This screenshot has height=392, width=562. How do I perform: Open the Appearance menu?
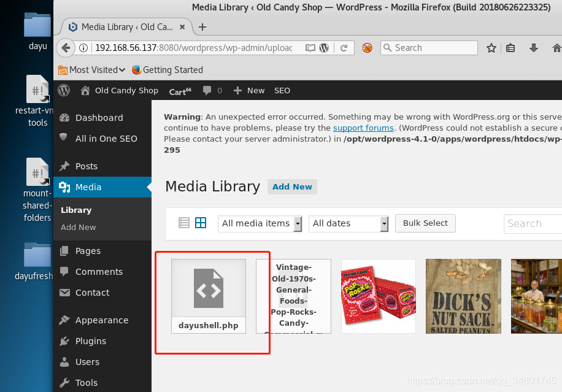coord(102,320)
